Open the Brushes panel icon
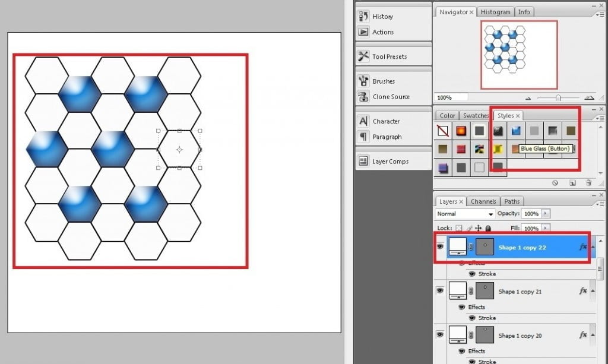 click(363, 81)
